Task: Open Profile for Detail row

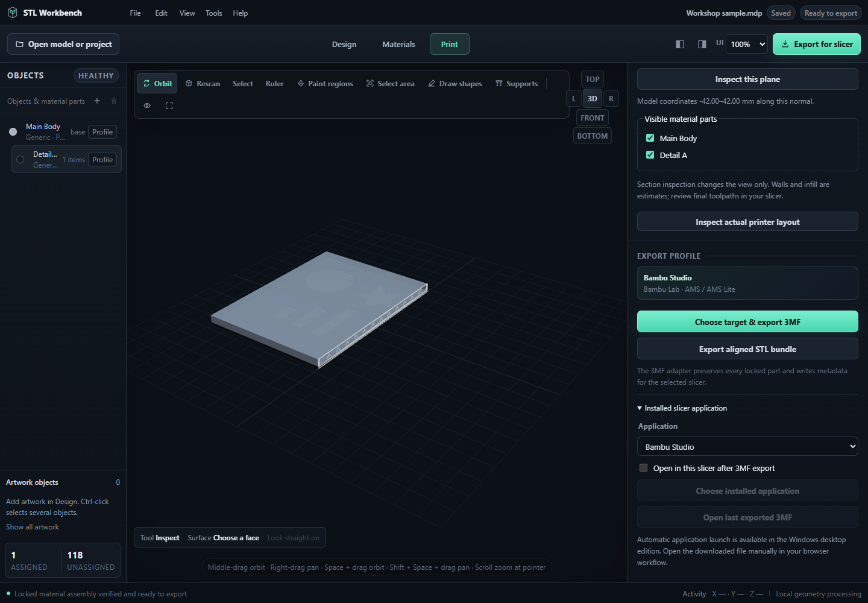Action: tap(102, 160)
